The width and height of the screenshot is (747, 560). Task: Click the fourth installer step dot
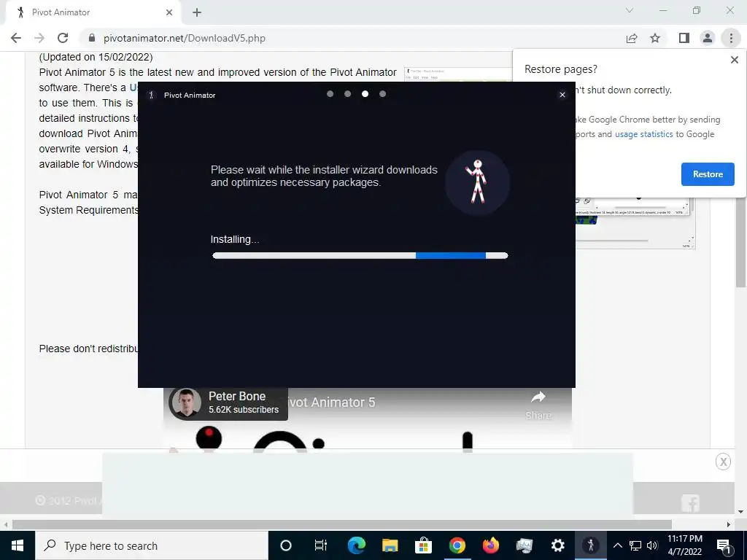click(382, 94)
